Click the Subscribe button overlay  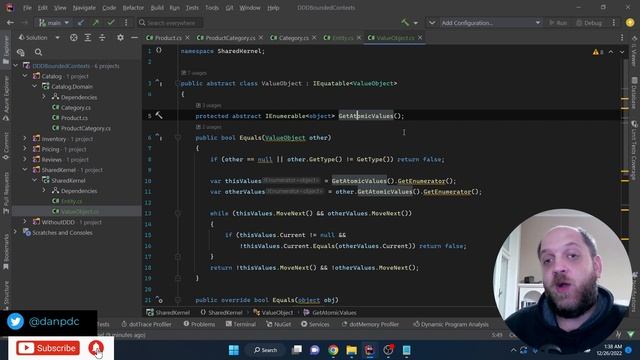[x=48, y=348]
